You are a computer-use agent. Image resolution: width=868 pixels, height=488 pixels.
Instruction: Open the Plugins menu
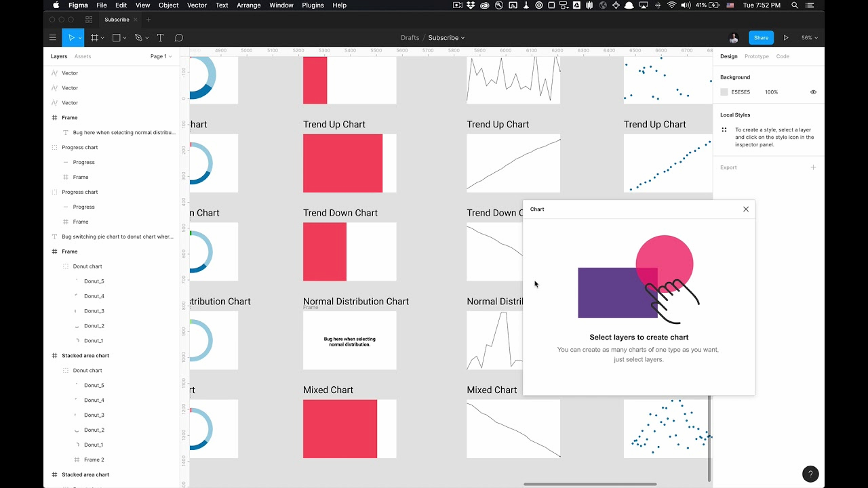[313, 5]
